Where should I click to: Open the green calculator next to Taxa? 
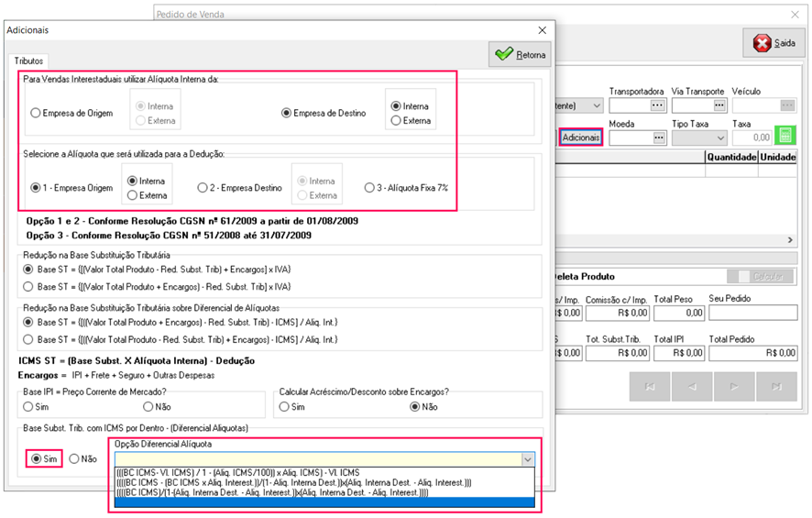point(785,136)
